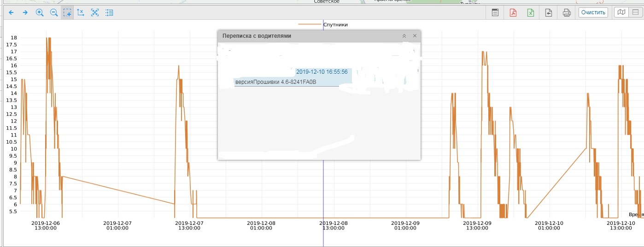Click the import file arrow icon
The width and height of the screenshot is (644, 247).
coord(549,12)
